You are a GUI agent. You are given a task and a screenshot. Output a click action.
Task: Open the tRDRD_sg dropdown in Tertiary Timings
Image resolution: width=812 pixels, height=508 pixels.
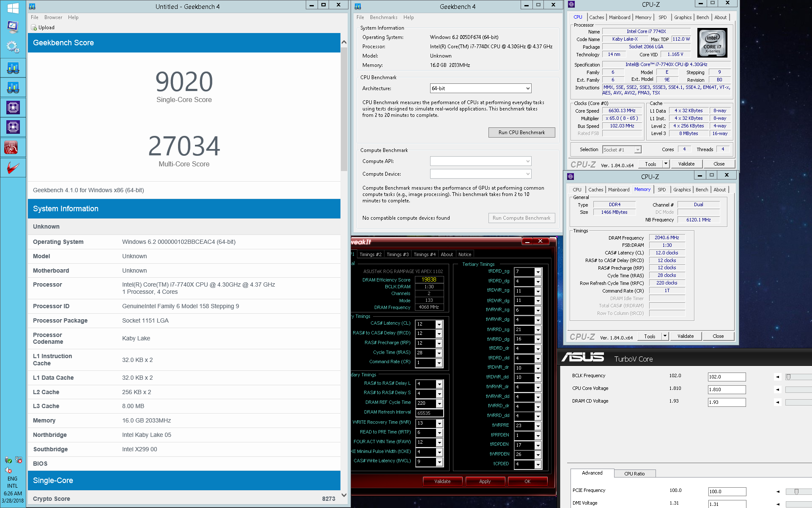coord(538,272)
